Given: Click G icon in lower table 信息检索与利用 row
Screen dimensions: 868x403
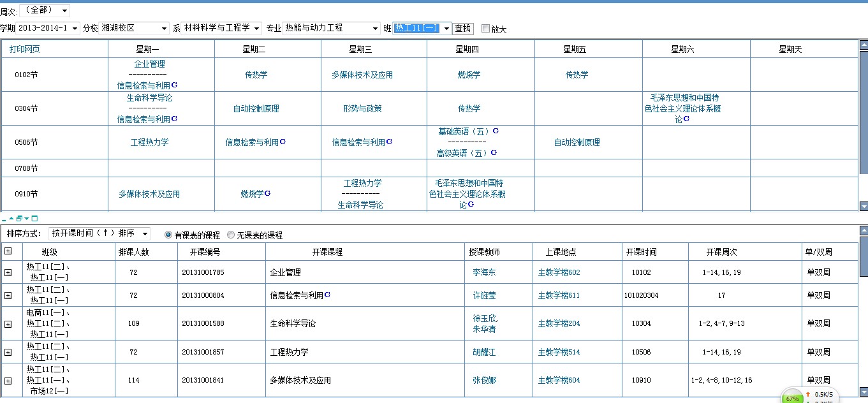Looking at the screenshot, I should [327, 295].
